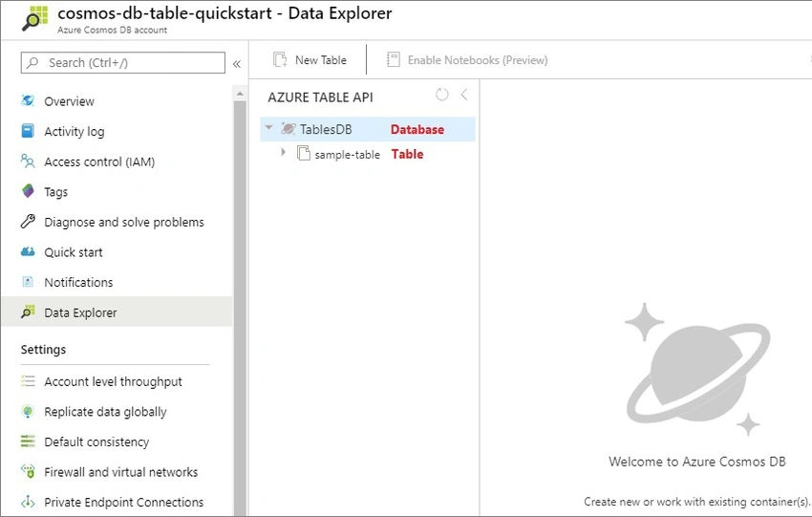Image resolution: width=812 pixels, height=517 pixels.
Task: Select Data Explorer in the sidebar
Action: 118,312
